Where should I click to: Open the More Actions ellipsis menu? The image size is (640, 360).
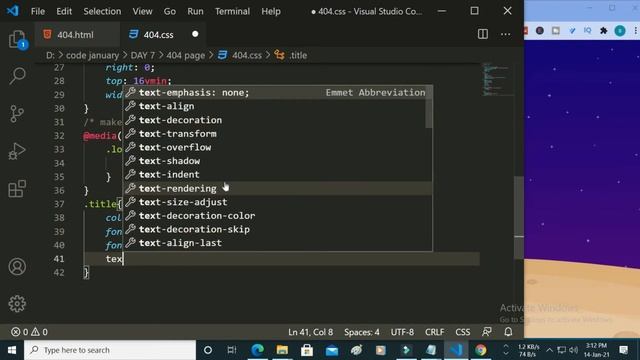(x=505, y=34)
